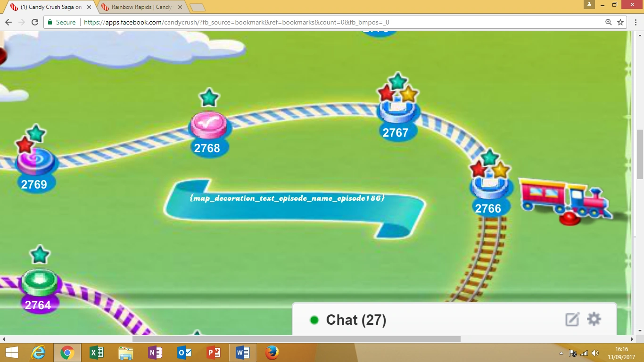Viewport: 644px width, 362px height.
Task: Expand the Chat (27) panel
Action: tap(356, 320)
